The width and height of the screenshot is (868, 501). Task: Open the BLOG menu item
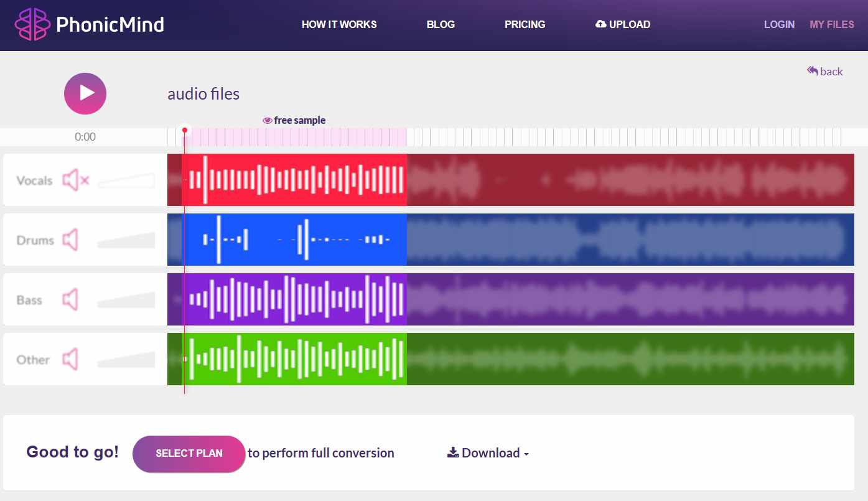[x=441, y=25]
